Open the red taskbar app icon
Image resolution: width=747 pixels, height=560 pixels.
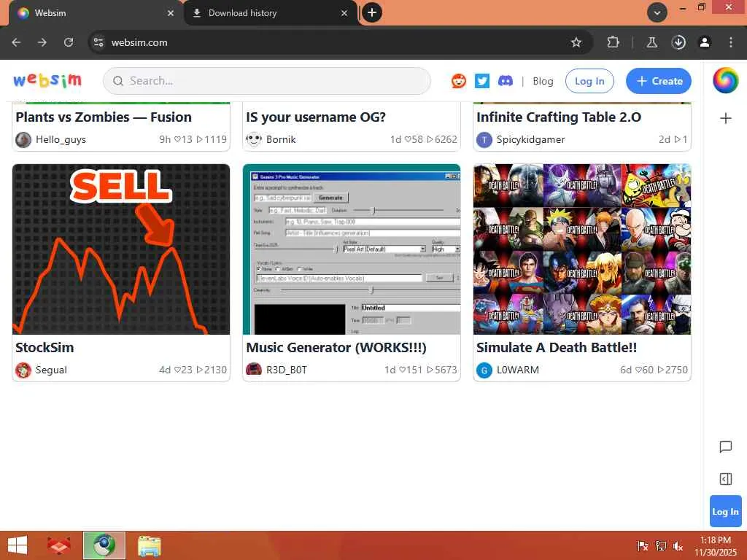coord(58,545)
